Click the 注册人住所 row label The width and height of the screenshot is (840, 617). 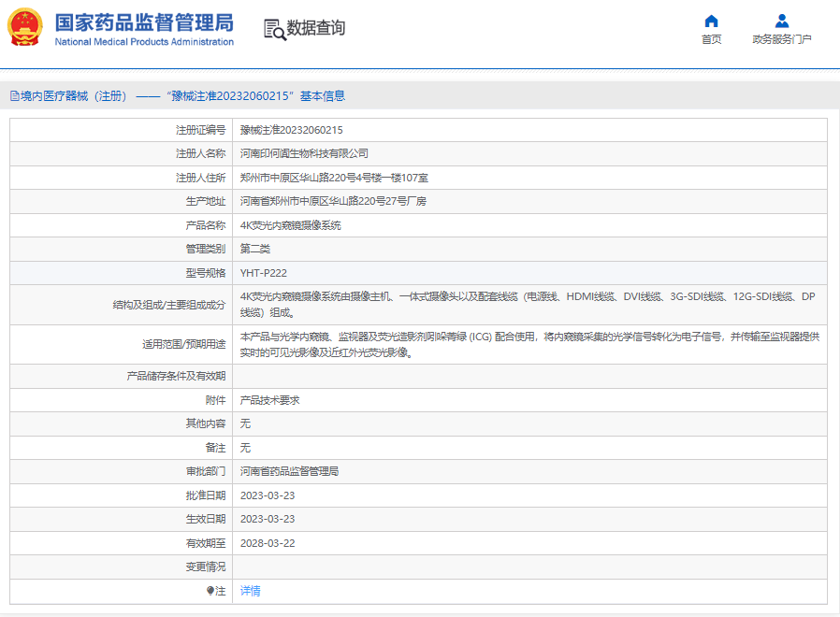point(201,178)
